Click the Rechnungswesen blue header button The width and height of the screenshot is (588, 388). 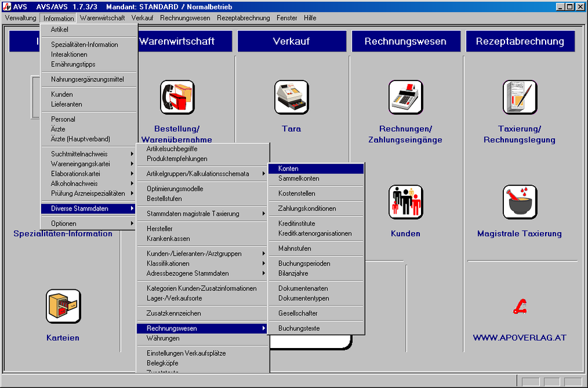click(x=405, y=41)
